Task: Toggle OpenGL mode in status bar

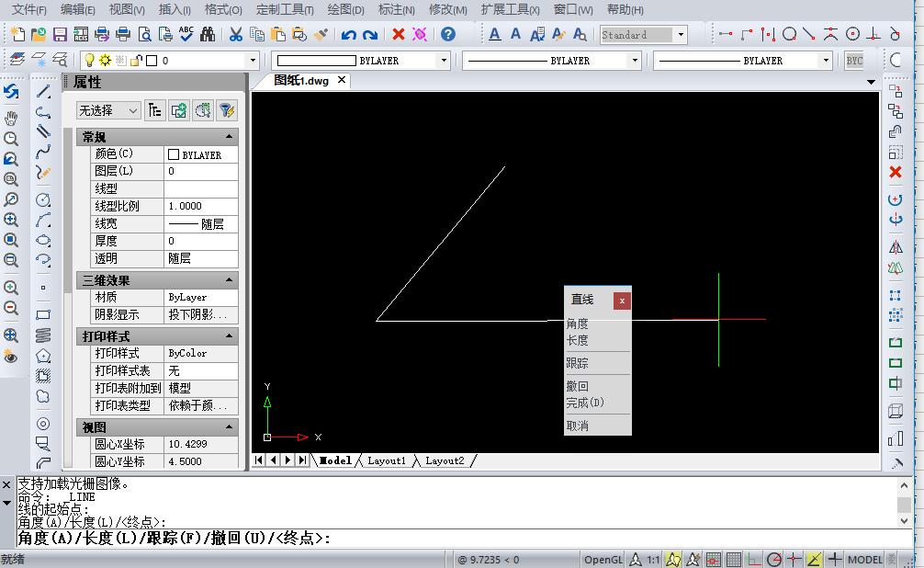Action: click(x=603, y=560)
